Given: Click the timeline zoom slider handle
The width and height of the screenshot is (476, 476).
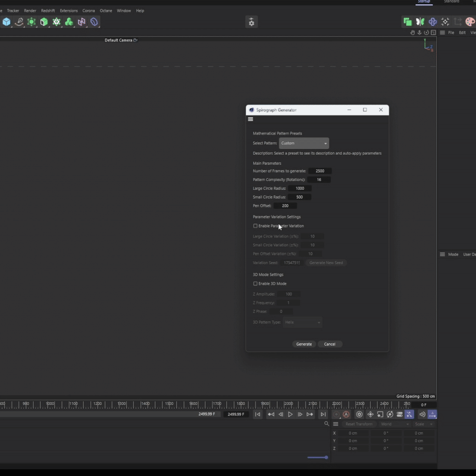Looking at the screenshot, I should click(326, 457).
